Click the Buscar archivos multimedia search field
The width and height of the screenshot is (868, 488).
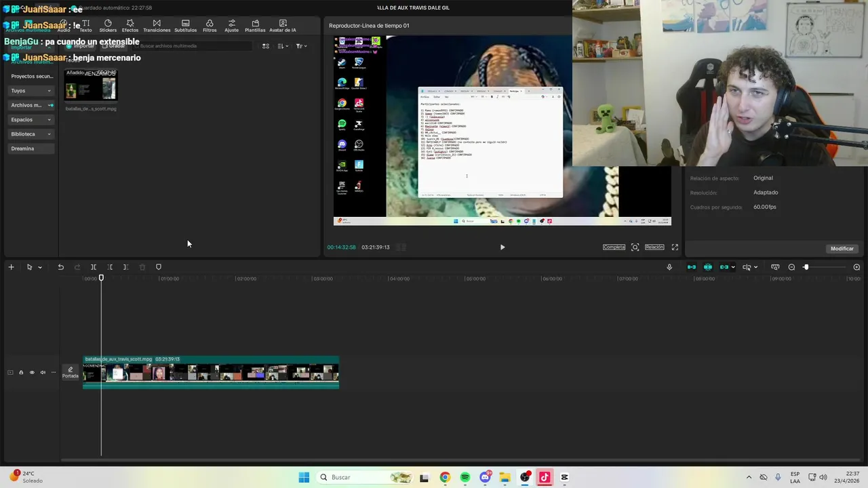pos(193,46)
